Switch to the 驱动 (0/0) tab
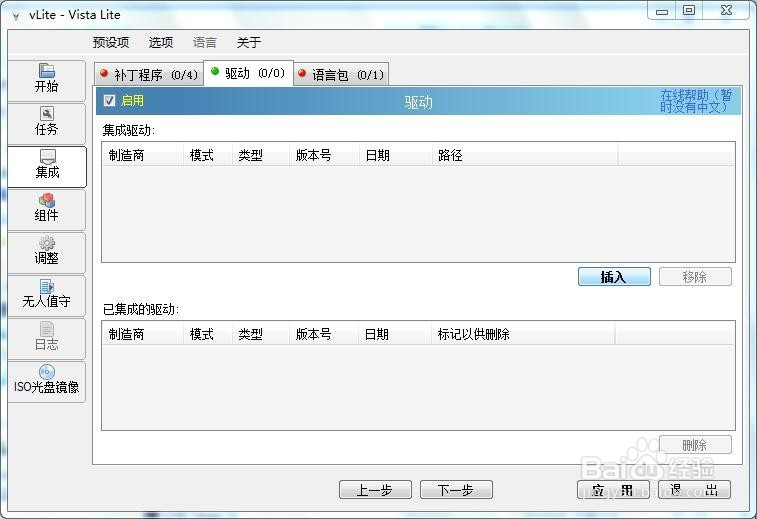The image size is (757, 519). [x=249, y=73]
